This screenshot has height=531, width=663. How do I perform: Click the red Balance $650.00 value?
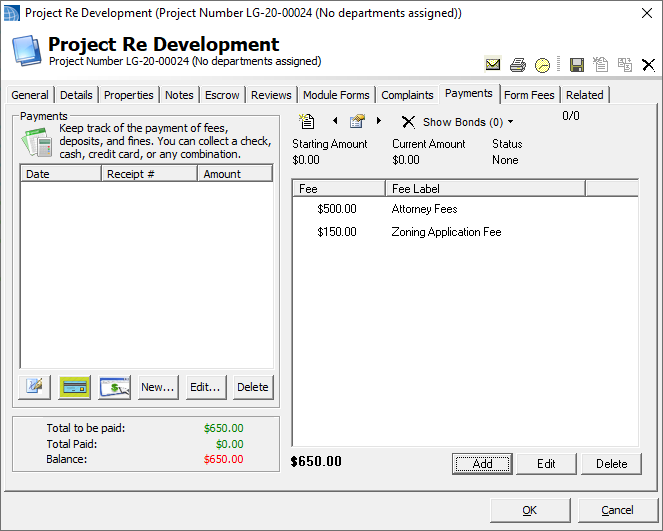[224, 459]
